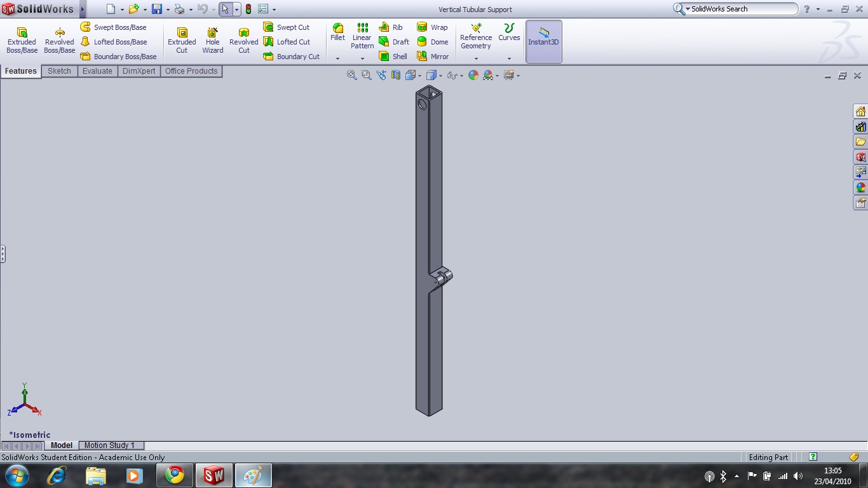
Task: Select the Mirror feature tool
Action: [x=433, y=56]
